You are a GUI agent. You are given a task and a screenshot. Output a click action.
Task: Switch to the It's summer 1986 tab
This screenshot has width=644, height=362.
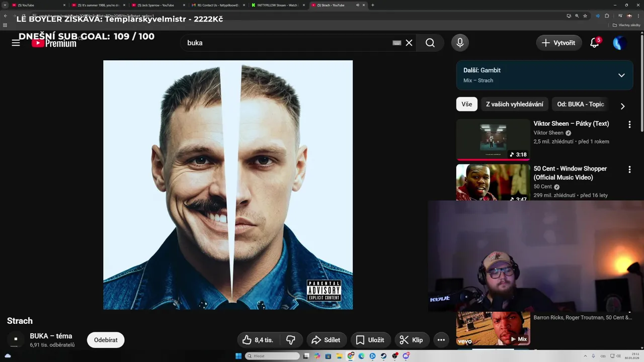pos(98,5)
